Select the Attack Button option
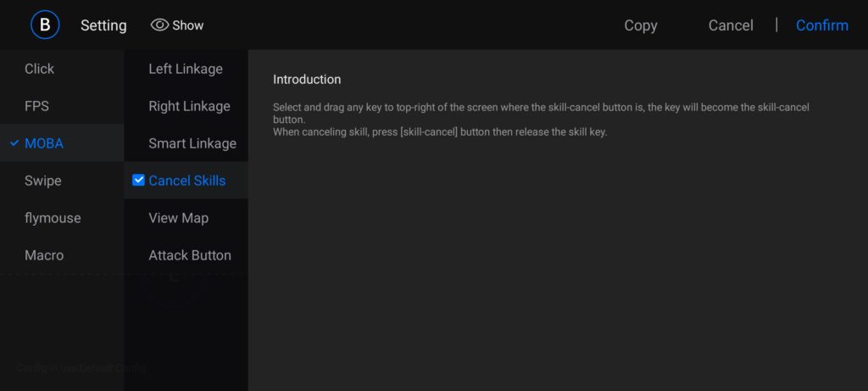The image size is (868, 391). pos(190,255)
